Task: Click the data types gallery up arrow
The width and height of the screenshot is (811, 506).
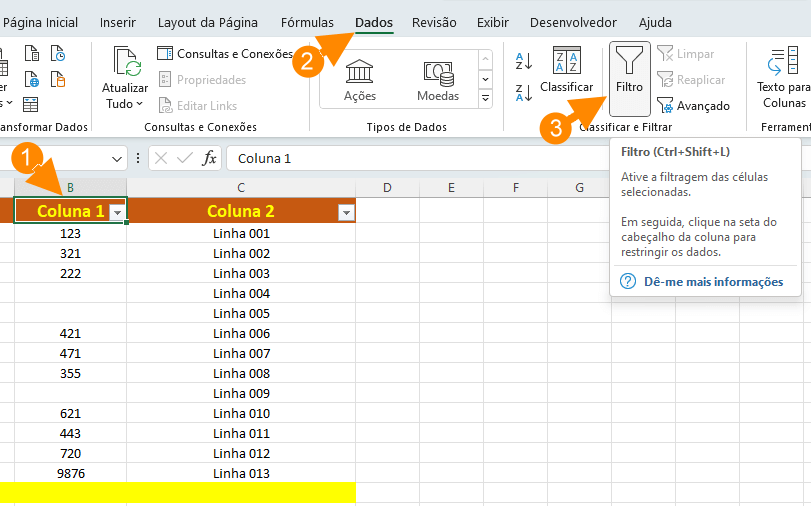Action: tap(485, 59)
